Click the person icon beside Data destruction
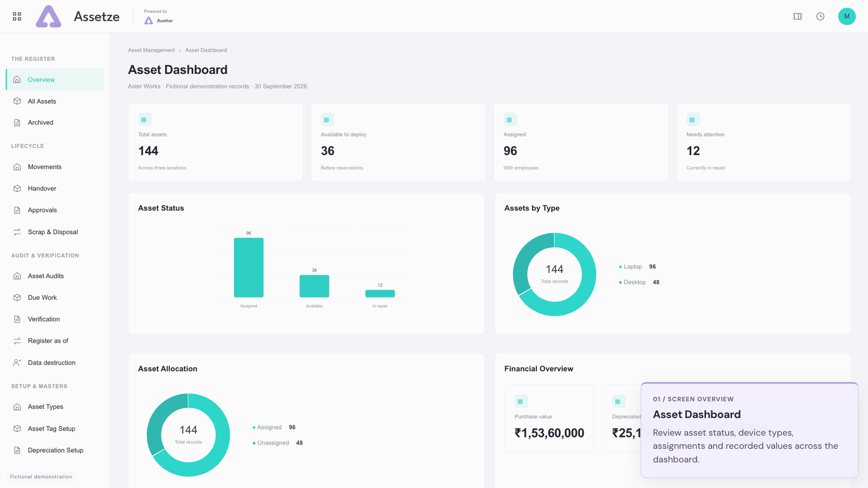The width and height of the screenshot is (868, 488). pos(17,363)
